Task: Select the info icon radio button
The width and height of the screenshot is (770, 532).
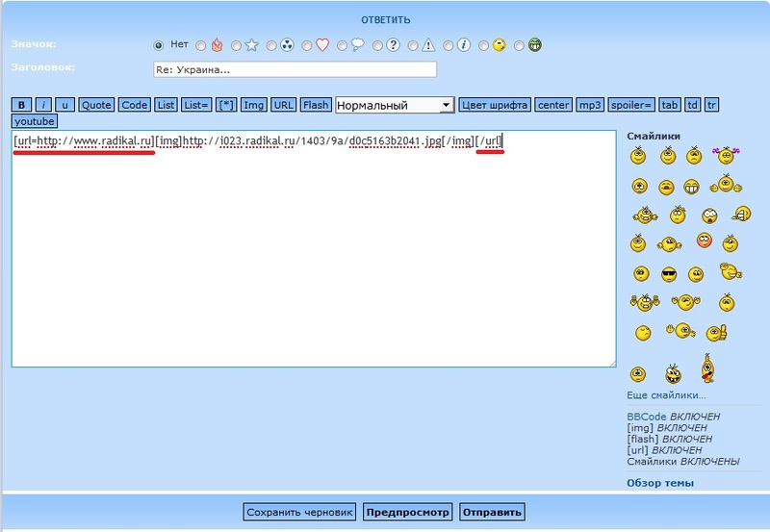Action: coord(449,46)
